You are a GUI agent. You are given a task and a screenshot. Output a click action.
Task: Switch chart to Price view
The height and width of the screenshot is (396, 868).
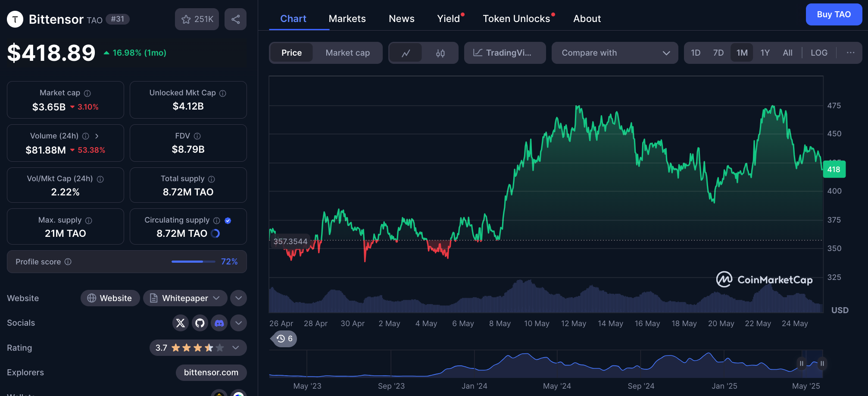[x=292, y=53]
